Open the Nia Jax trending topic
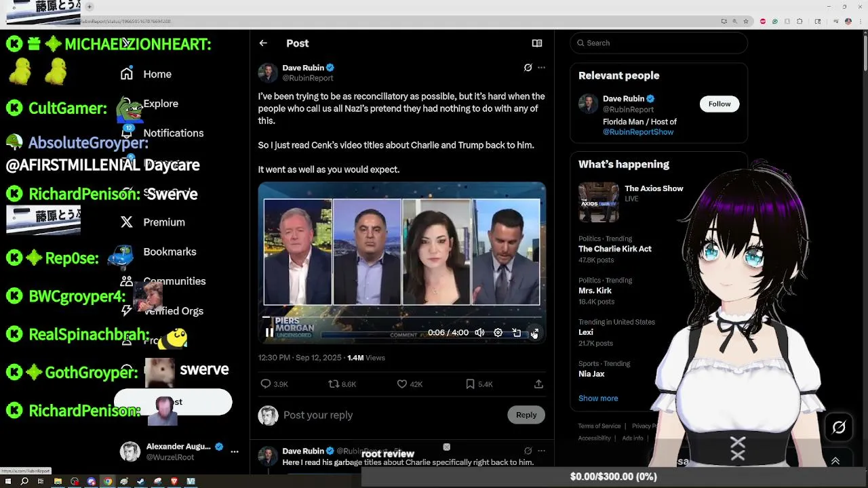Image resolution: width=868 pixels, height=488 pixels. tap(591, 374)
